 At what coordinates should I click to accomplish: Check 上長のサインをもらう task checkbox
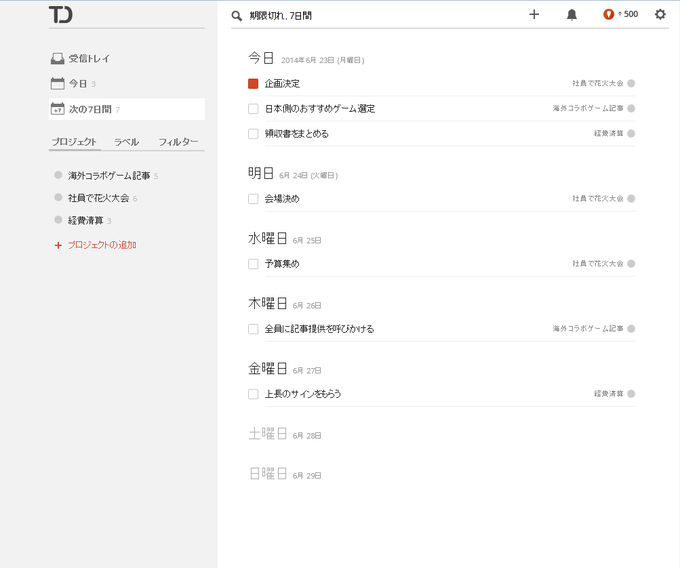253,394
